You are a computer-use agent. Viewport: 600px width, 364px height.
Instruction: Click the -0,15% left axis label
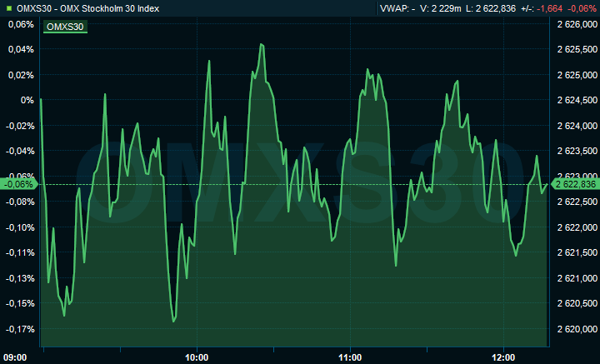pos(20,303)
